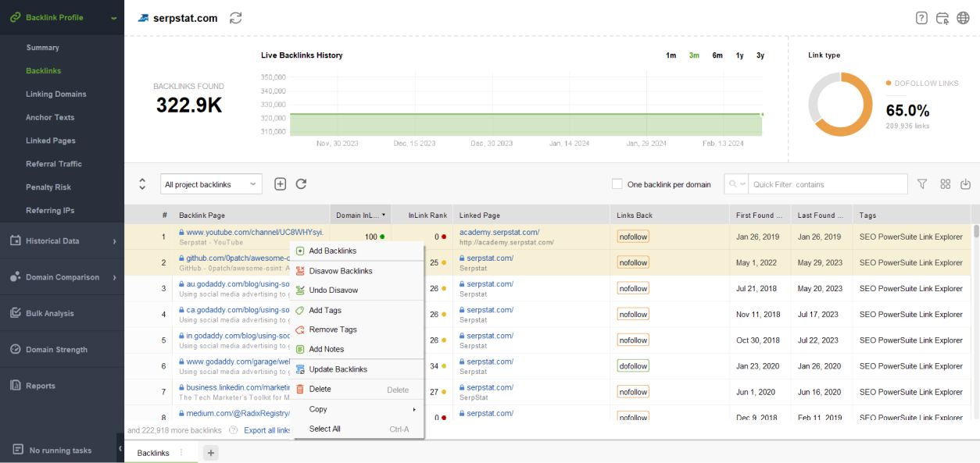Choose Update Backlinks in context menu
Viewport: 980px width, 463px height.
click(357, 369)
